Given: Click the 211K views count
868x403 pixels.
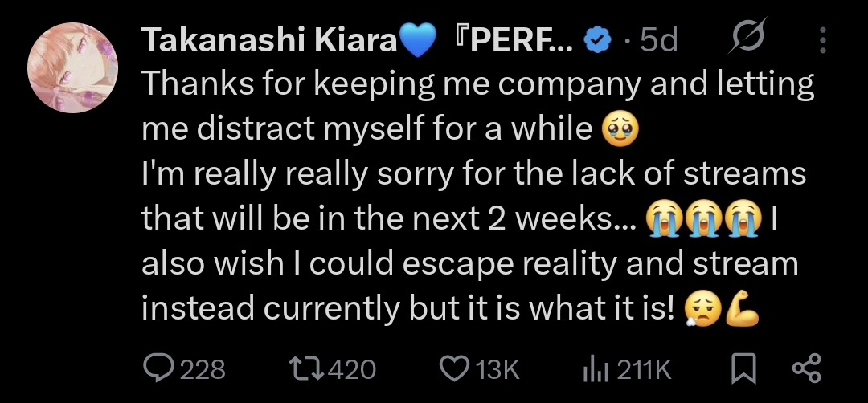Looking at the screenshot, I should pos(643,369).
